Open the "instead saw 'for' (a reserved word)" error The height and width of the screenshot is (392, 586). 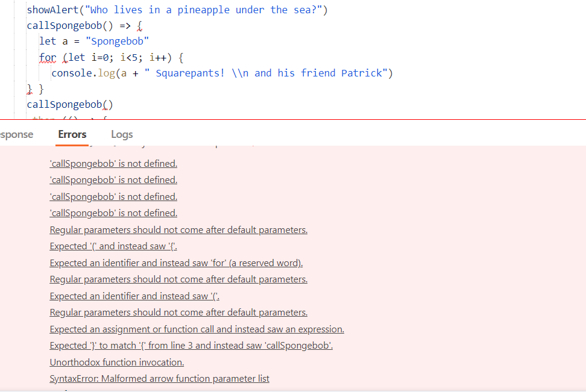176,263
